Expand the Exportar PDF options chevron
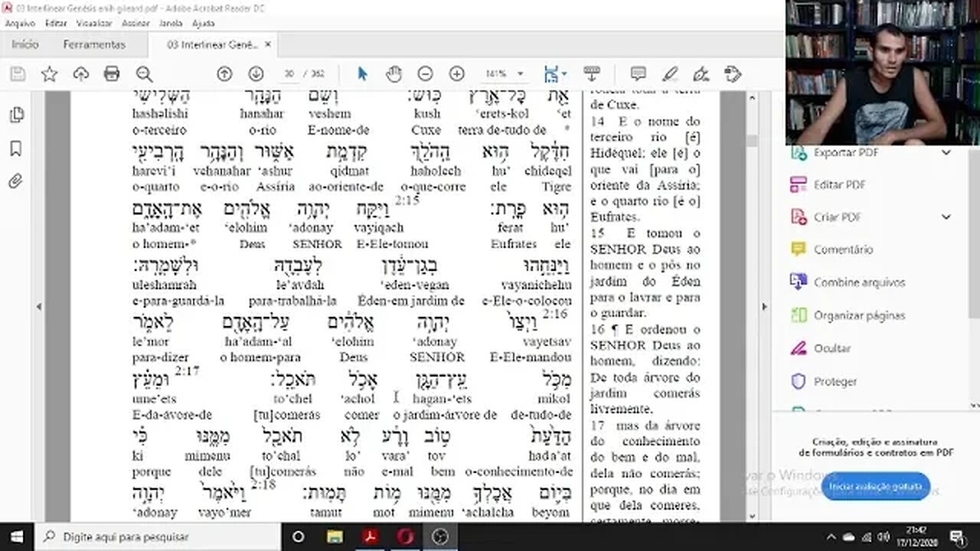Viewport: 980px width, 551px height. 946,152
